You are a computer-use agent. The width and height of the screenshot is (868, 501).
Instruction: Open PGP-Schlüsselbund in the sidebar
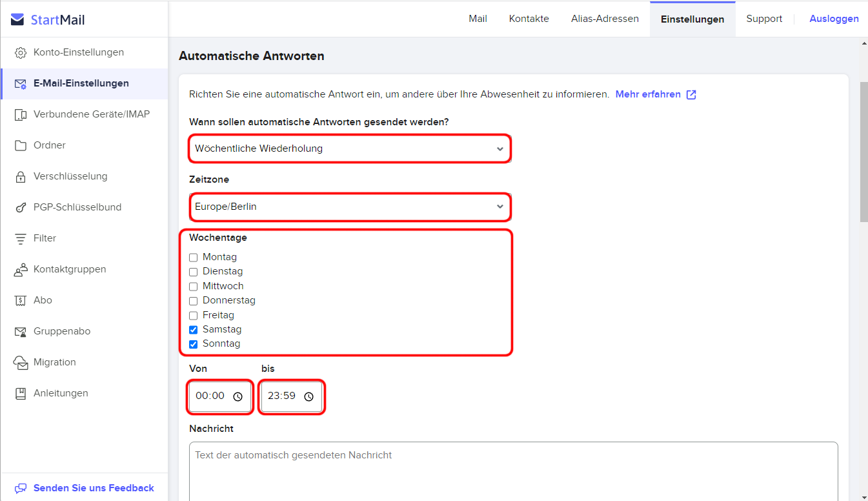click(84, 207)
